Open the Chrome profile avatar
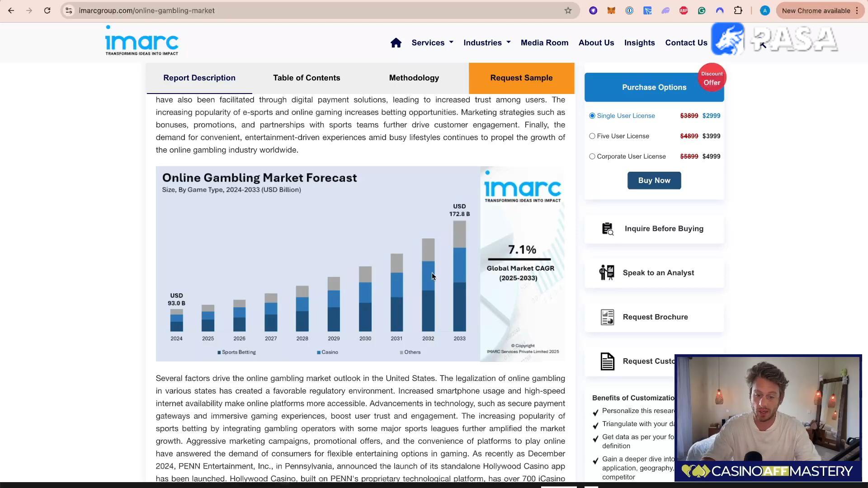The image size is (868, 488). click(x=765, y=10)
